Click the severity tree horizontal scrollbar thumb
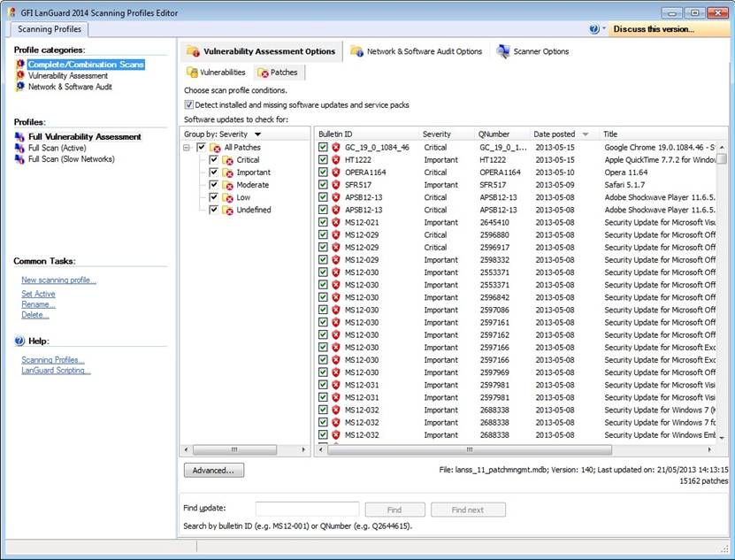Image resolution: width=735 pixels, height=560 pixels. (234, 449)
